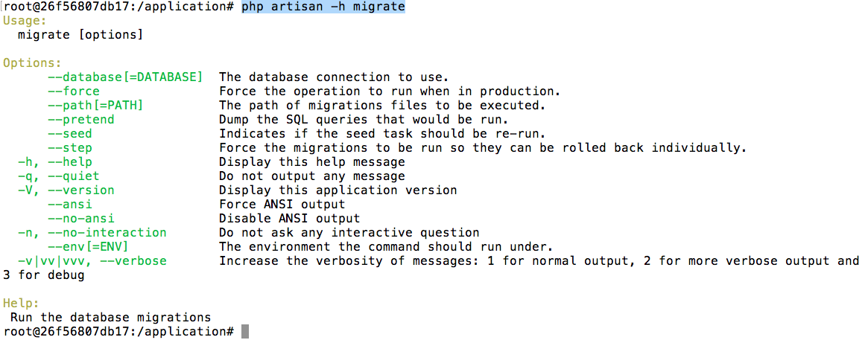Click the --seed option text

pyautogui.click(x=69, y=134)
